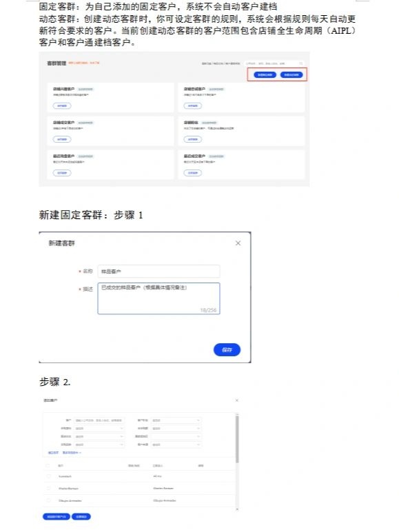Click the 名称 input field containing 样品客户

(158, 272)
